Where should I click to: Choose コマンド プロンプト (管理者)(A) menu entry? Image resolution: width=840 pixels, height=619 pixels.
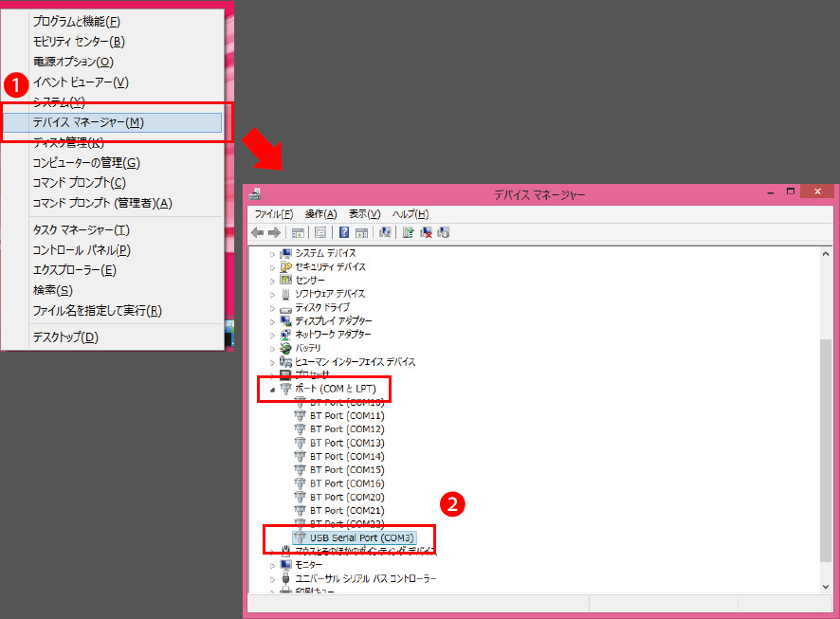(113, 204)
